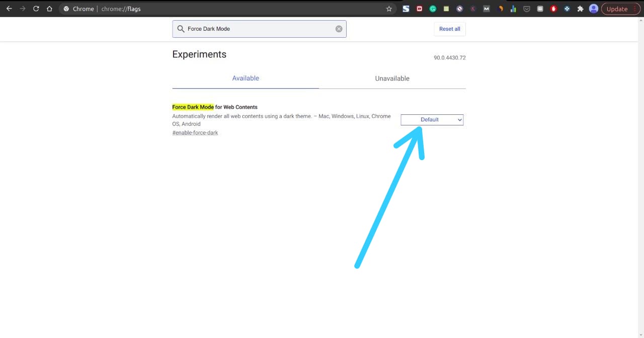Open the sticky notes extension
Viewport: 644px width, 338px height.
click(x=446, y=9)
